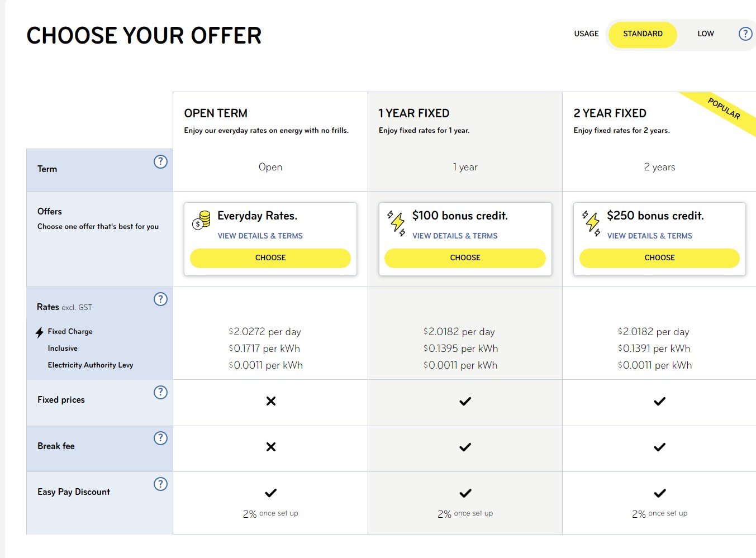View details & terms for Everyday Rates
This screenshot has width=756, height=558.
[260, 236]
